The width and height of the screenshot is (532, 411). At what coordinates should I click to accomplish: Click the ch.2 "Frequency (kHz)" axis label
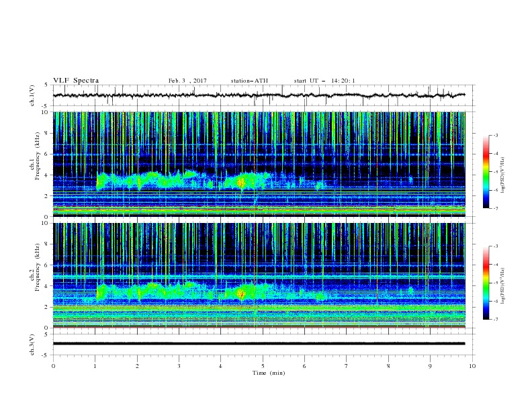coord(37,267)
